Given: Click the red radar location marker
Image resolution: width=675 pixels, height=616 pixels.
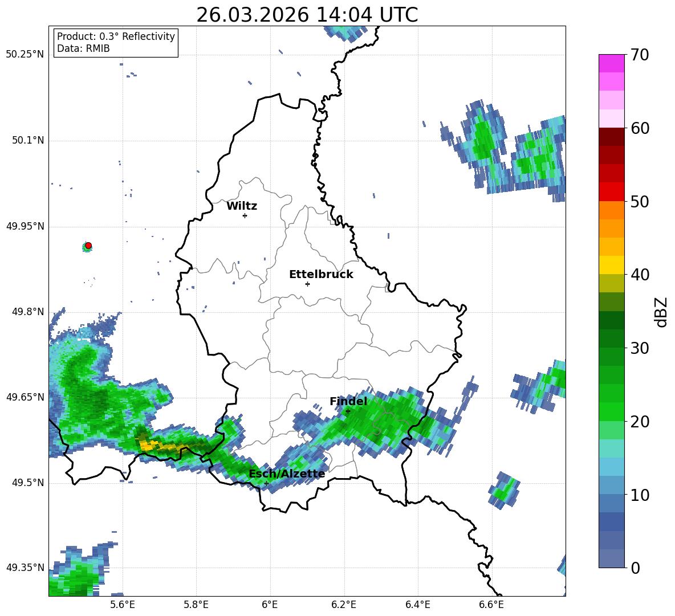Looking at the screenshot, I should point(88,246).
